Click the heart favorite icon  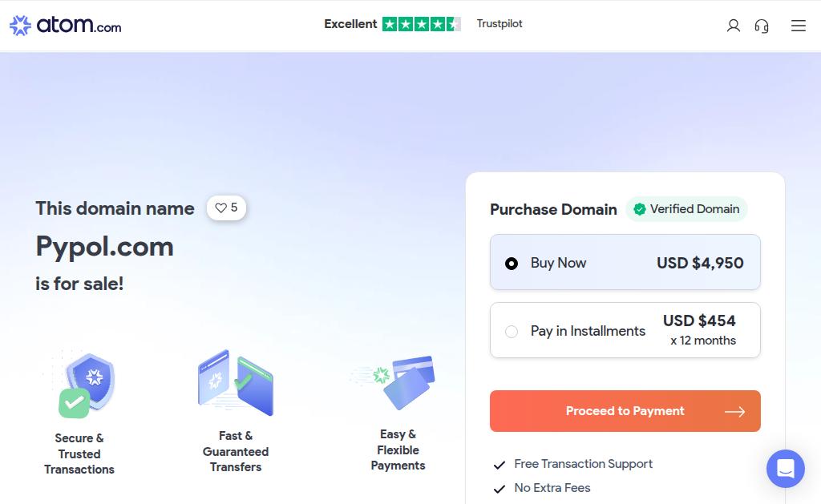(x=221, y=208)
